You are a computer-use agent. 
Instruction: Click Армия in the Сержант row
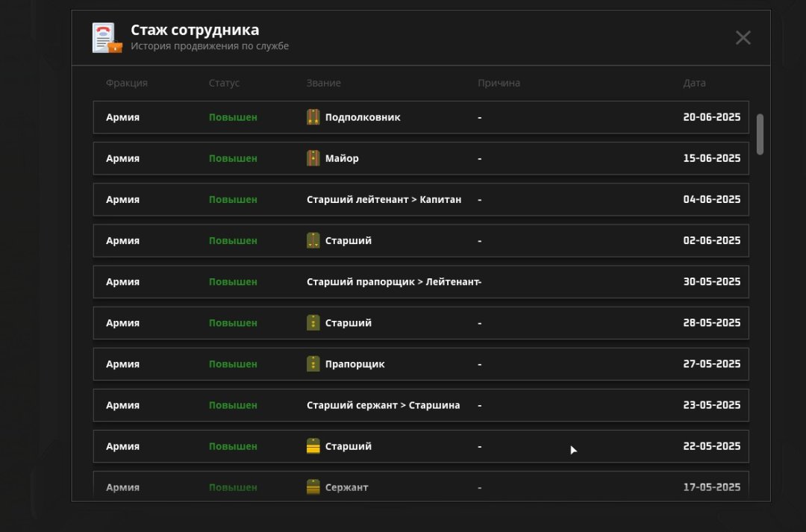point(123,487)
